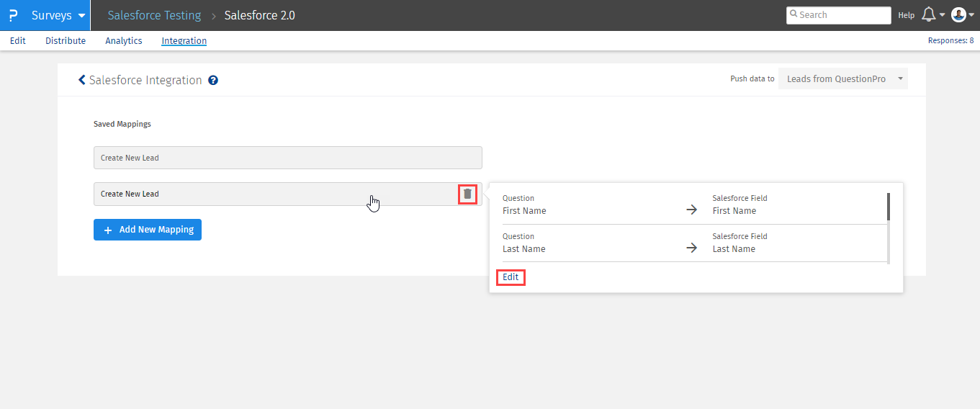Switch to the Analytics tab
This screenshot has height=409, width=980.
[124, 41]
